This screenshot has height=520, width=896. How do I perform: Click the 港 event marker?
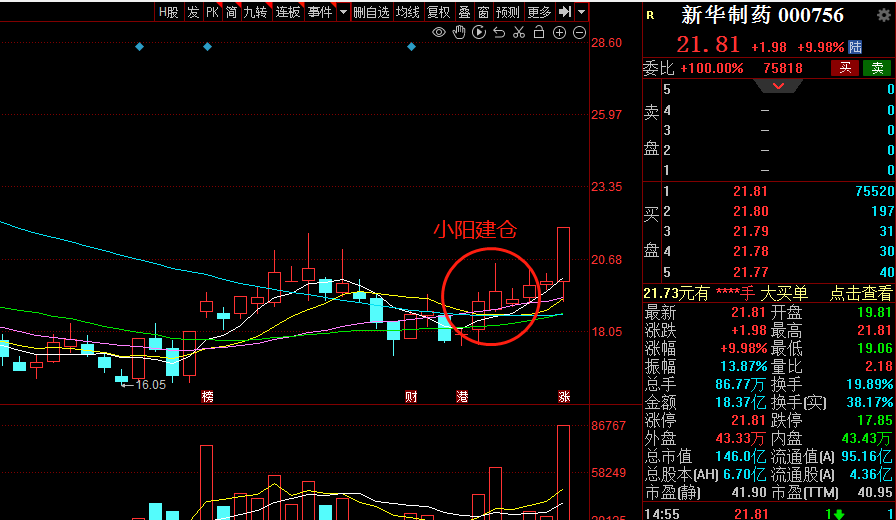tap(462, 397)
